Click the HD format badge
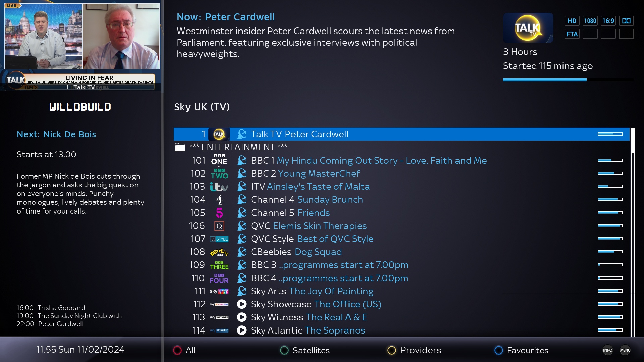 click(572, 21)
